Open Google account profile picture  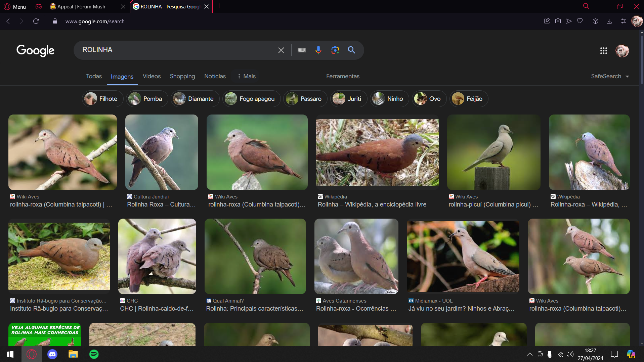pos(622,51)
